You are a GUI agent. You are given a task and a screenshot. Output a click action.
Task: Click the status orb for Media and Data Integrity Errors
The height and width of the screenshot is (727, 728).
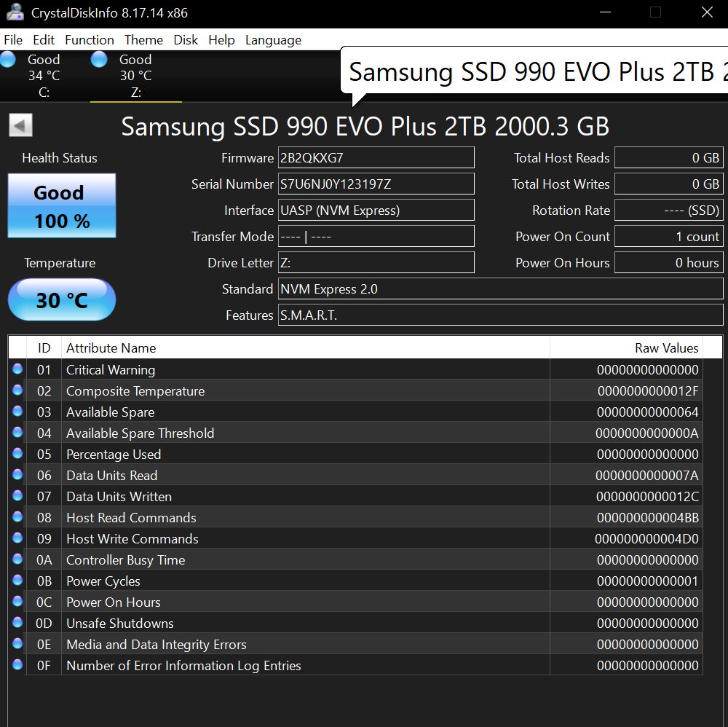(17, 643)
